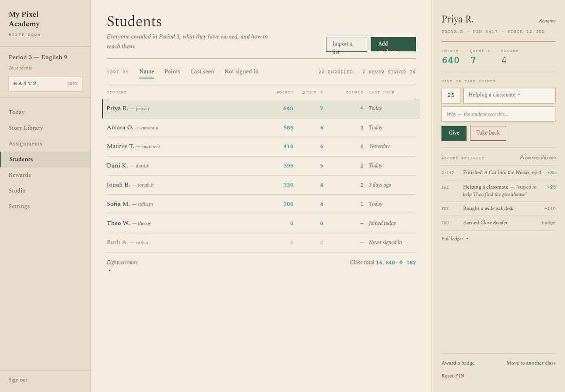Open Story Library in sidebar

point(45,128)
